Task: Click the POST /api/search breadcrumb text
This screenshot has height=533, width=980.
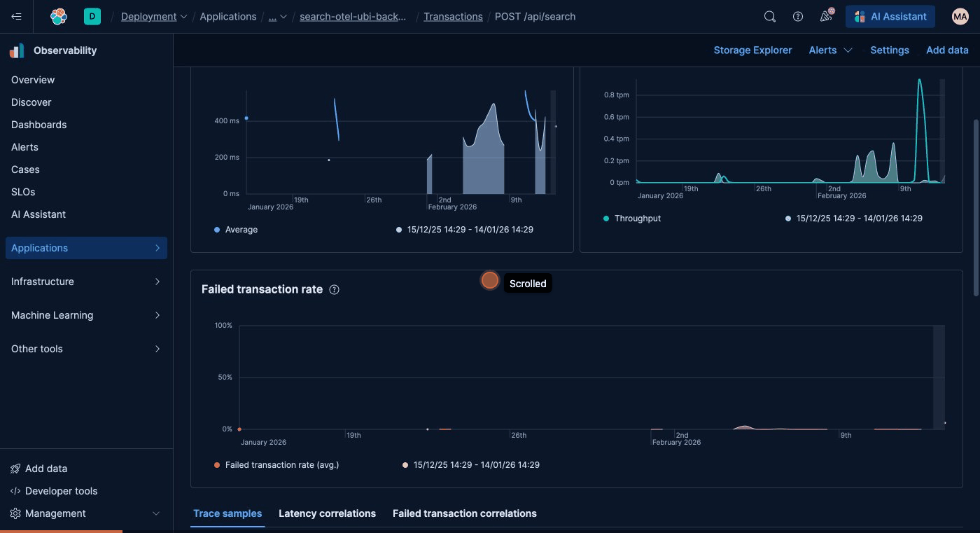Action: (535, 16)
